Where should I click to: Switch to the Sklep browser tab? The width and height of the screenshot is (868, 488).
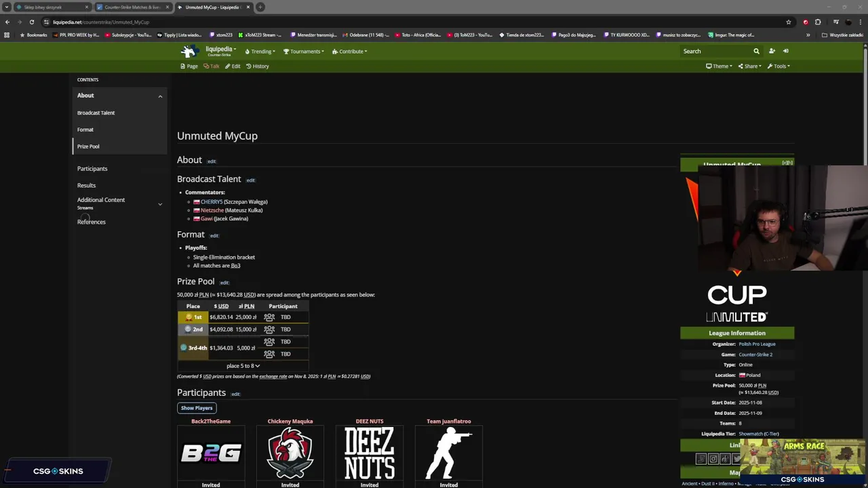click(x=53, y=7)
